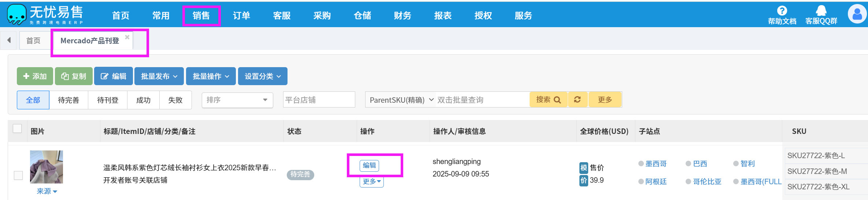868x200 pixels.
Task: Switch to the 待完善 filter tab
Action: point(68,100)
